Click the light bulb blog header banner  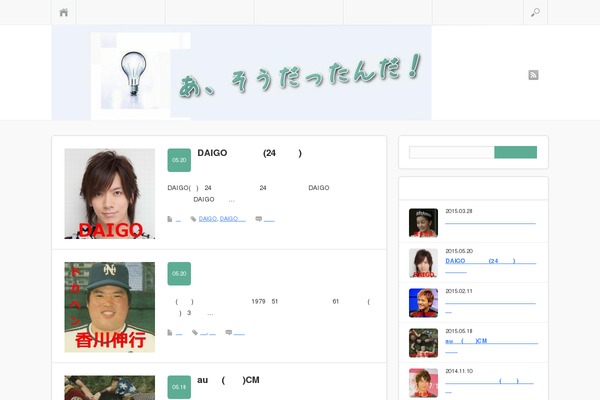[x=241, y=73]
